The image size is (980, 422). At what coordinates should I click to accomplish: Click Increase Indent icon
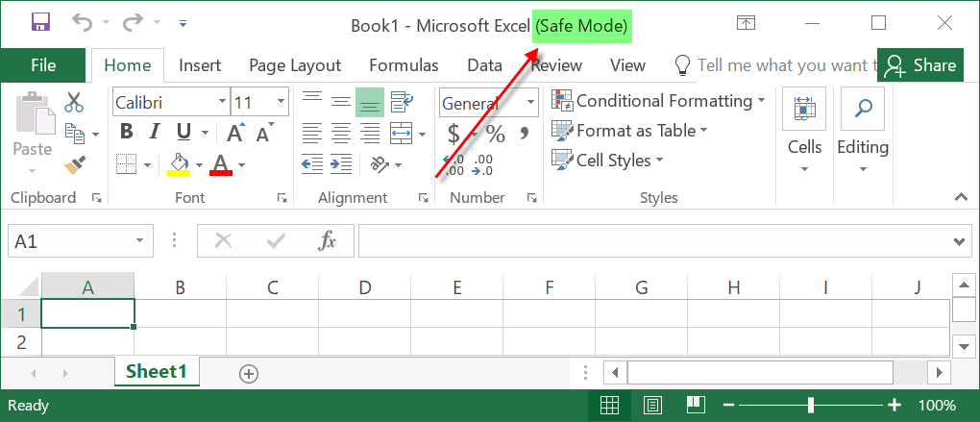(341, 163)
